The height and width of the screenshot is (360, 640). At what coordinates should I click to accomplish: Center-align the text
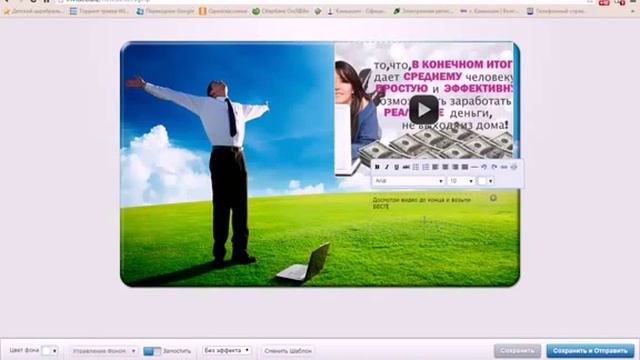445,167
